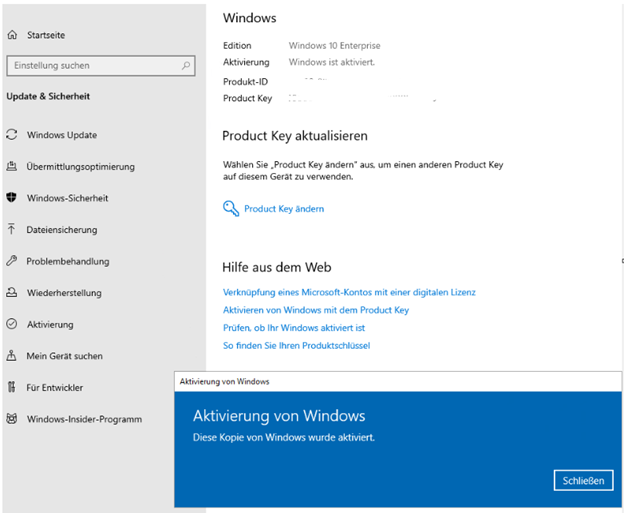Open Aktivieren von Windows mit dem Product Key
Viewport: 624px width, 513px height.
(x=316, y=310)
